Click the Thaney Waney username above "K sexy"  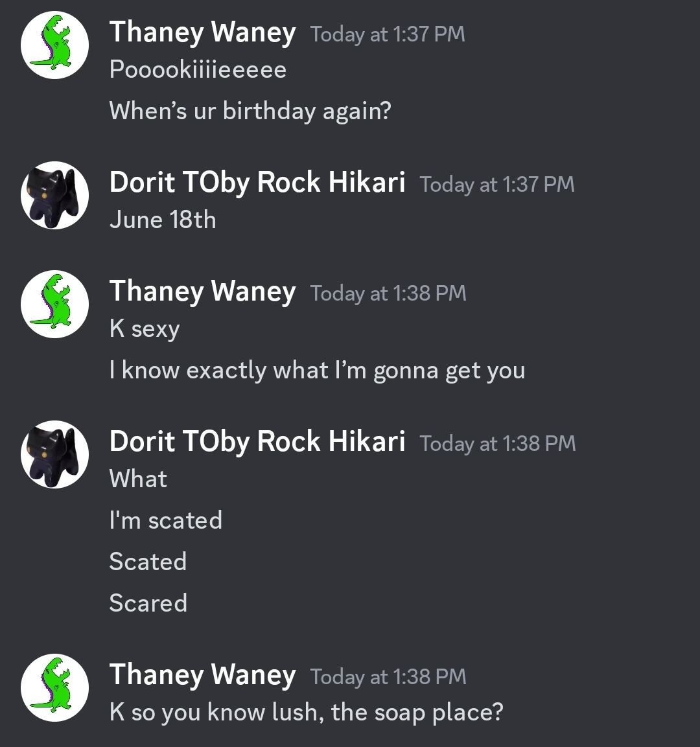click(202, 292)
